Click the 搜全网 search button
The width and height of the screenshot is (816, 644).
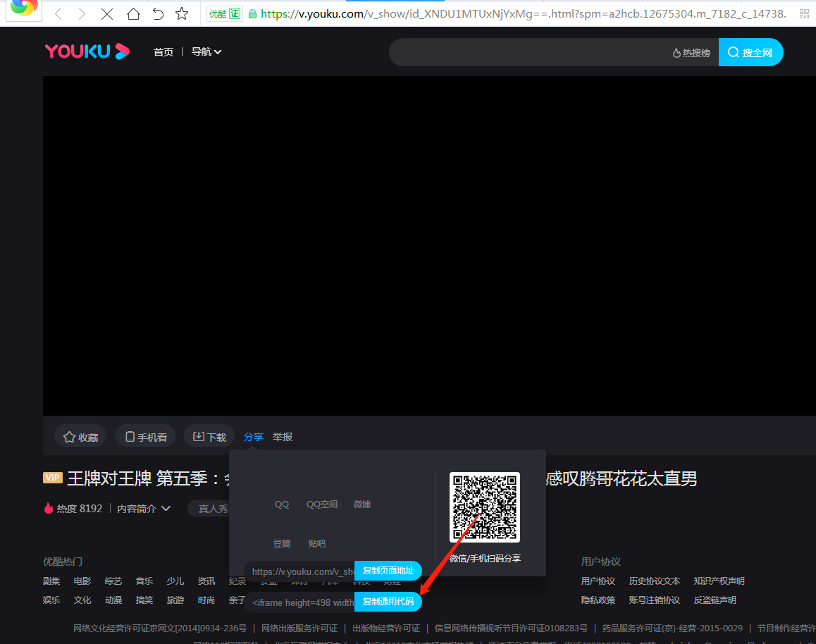coord(750,53)
